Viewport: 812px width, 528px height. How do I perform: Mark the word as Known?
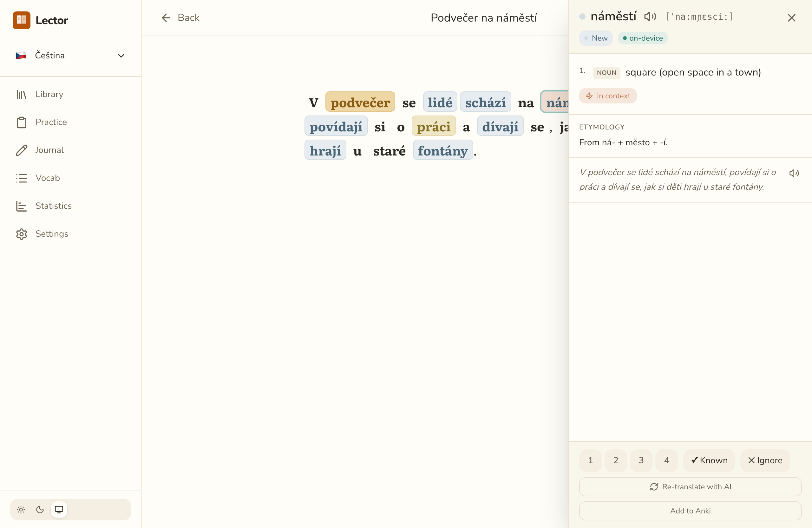[709, 460]
